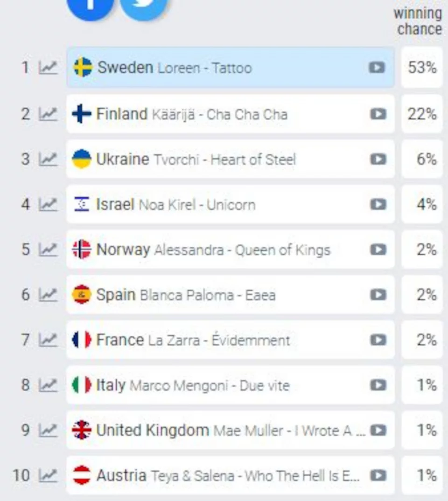
Task: Open the odds trend chart for Sweden
Action: point(48,68)
